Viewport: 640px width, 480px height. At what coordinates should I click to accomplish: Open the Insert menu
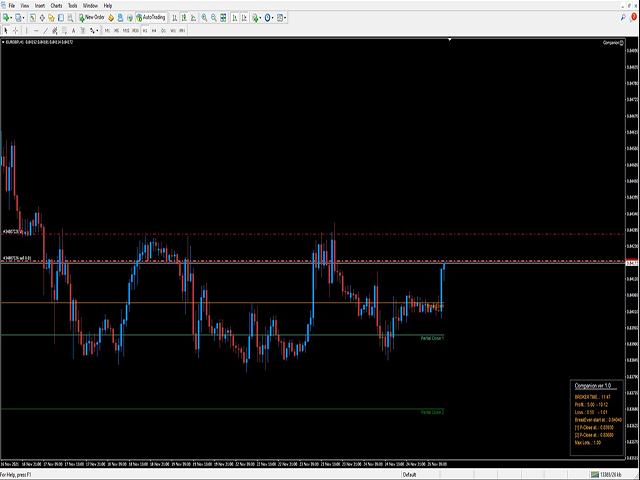click(40, 6)
